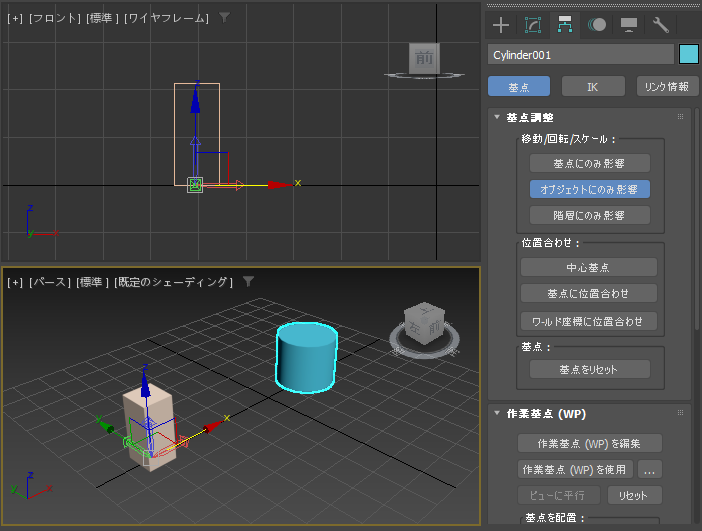Toggle オブジェクトにのみ影響 button
The height and width of the screenshot is (531, 702).
[x=590, y=189]
